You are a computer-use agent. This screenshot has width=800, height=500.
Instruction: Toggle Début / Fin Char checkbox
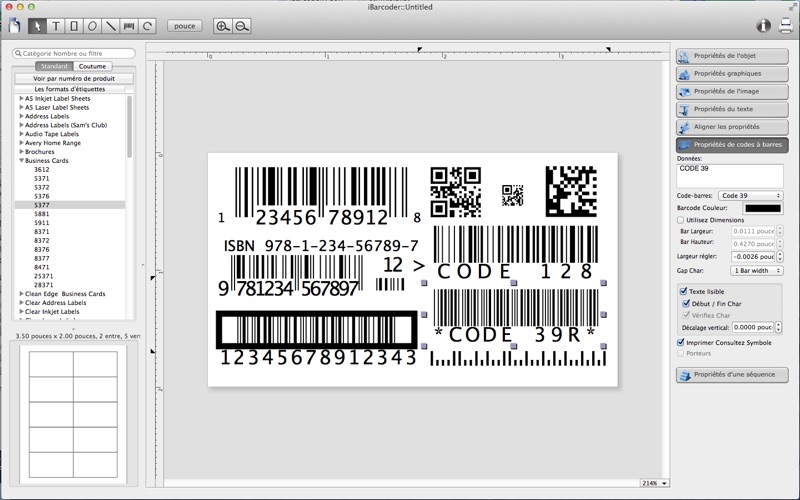(x=686, y=304)
